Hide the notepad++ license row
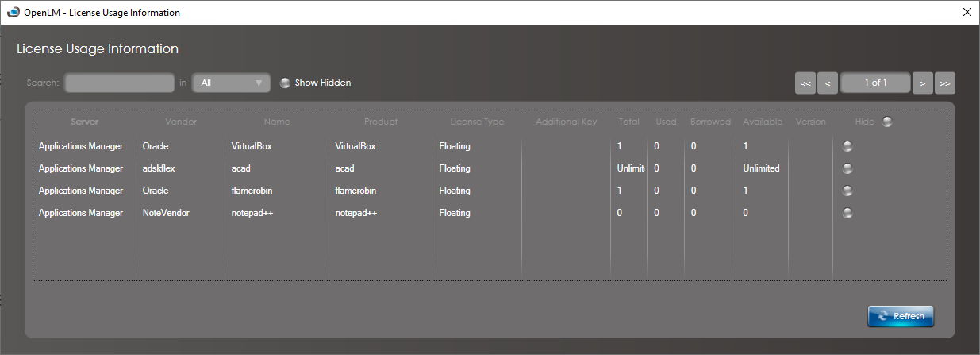The width and height of the screenshot is (980, 355). (847, 213)
